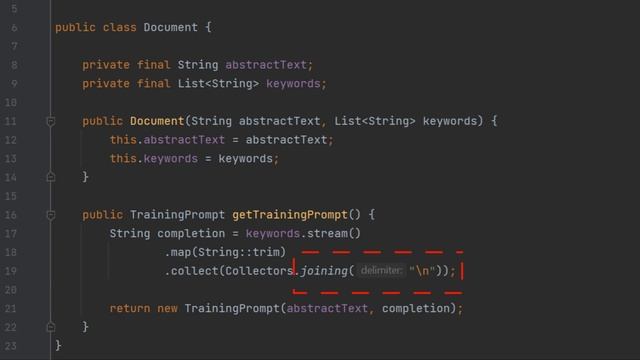Click line number 11 in gutter

[x=11, y=121]
